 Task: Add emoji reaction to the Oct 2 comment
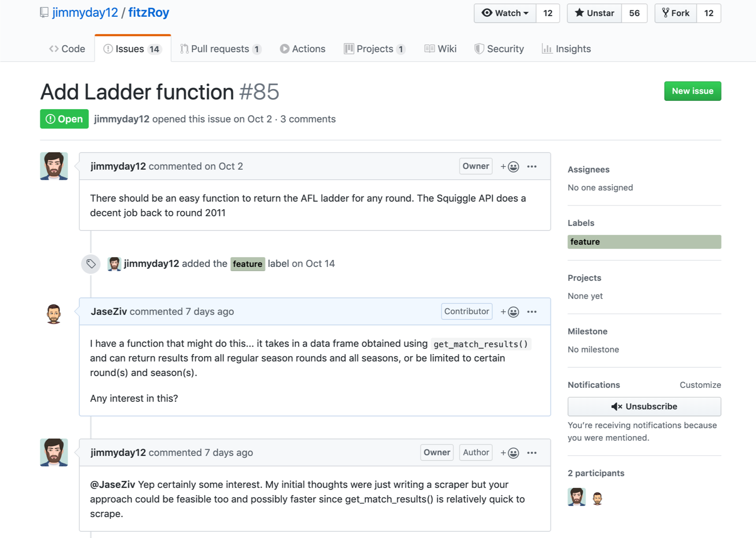tap(510, 166)
